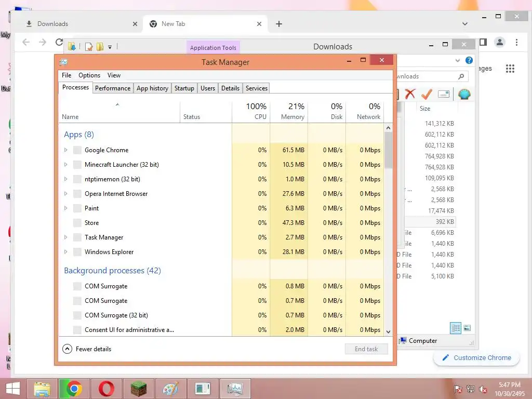532x399 pixels.
Task: Click the muted volume tray icon
Action: click(483, 389)
